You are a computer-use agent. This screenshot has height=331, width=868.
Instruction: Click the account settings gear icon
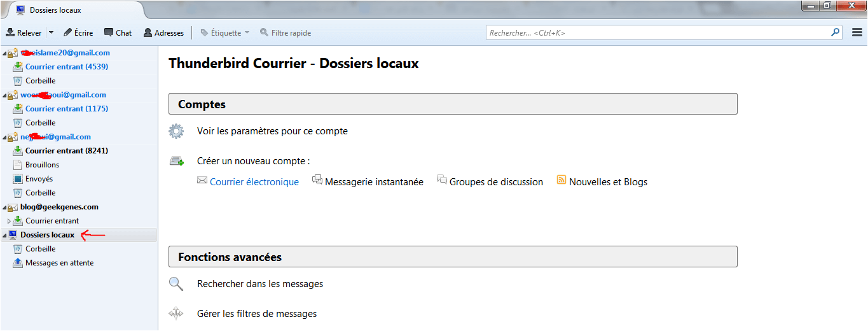pos(176,131)
